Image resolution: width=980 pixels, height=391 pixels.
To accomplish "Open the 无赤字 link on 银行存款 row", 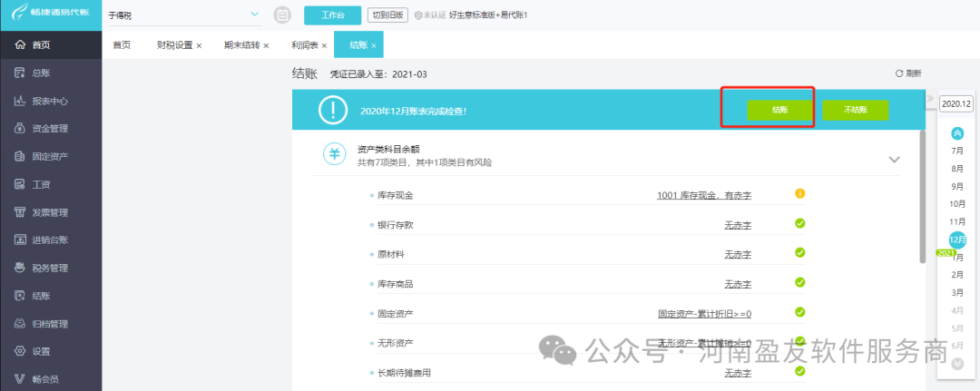I will (x=738, y=225).
